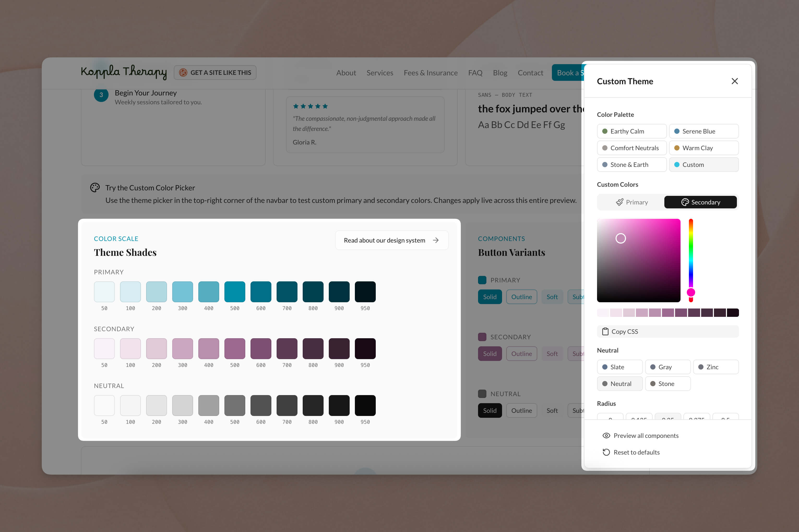Image resolution: width=799 pixels, height=532 pixels.
Task: Click arrow icon in design system button
Action: coord(436,240)
